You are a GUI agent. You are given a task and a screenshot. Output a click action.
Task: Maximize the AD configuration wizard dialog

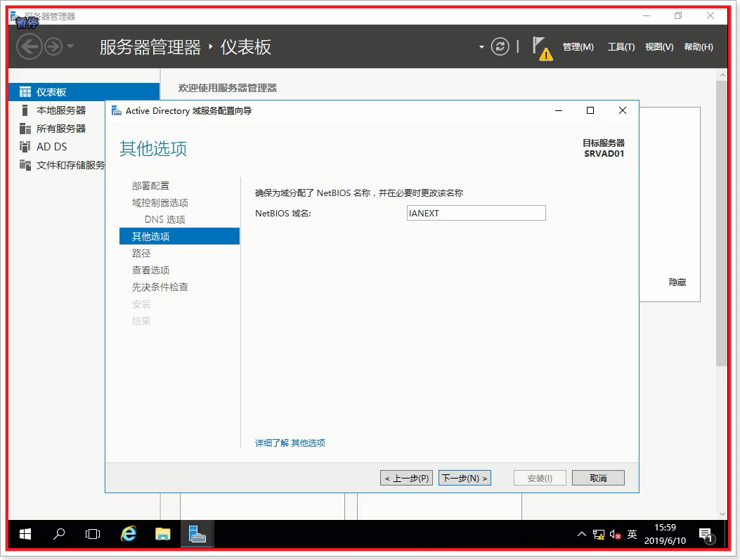pos(590,110)
